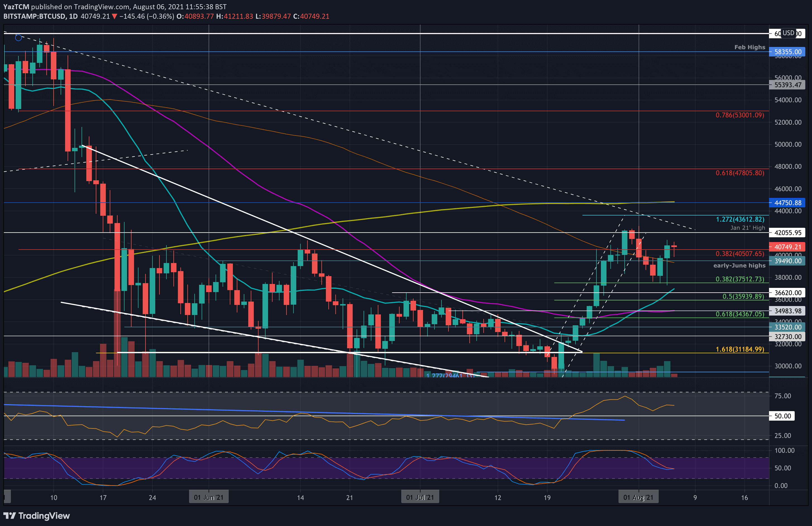Click the 0.382(37512.73) green Fibonacci label
812x526 pixels.
[740, 279]
